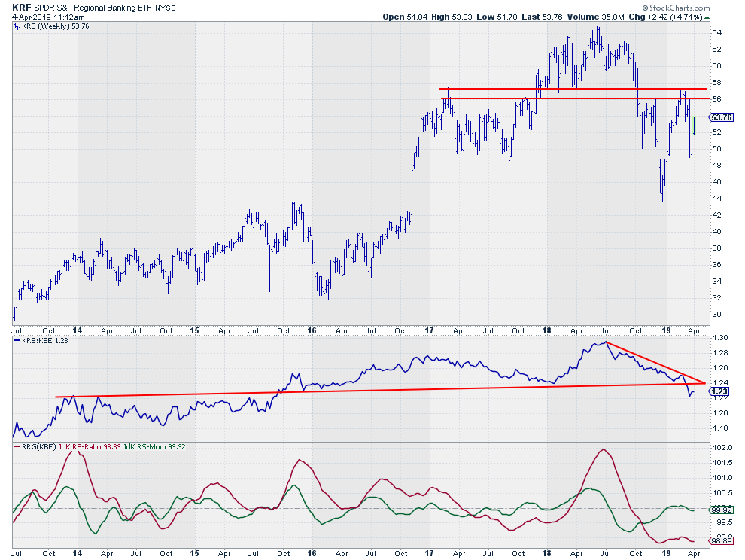
Task: Click the 'Chg +2.42 (+4.71%)' value
Action: tap(665, 17)
